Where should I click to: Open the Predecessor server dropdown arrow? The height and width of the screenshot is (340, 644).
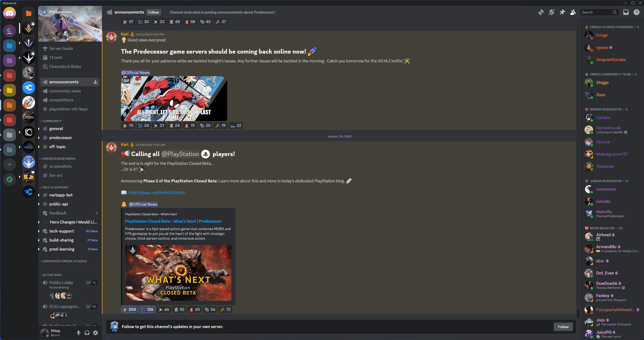[x=95, y=12]
